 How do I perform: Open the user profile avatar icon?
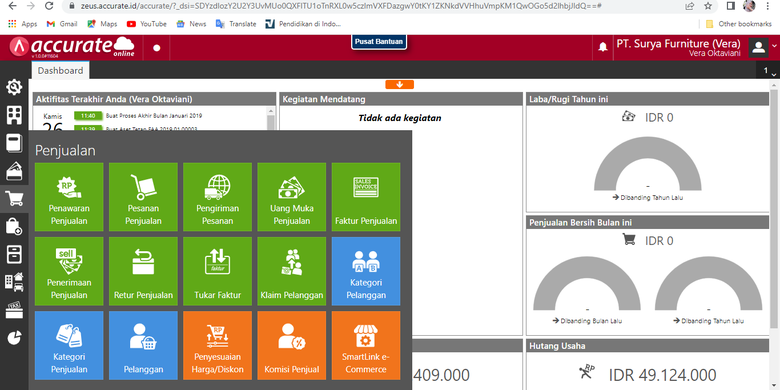[x=759, y=47]
